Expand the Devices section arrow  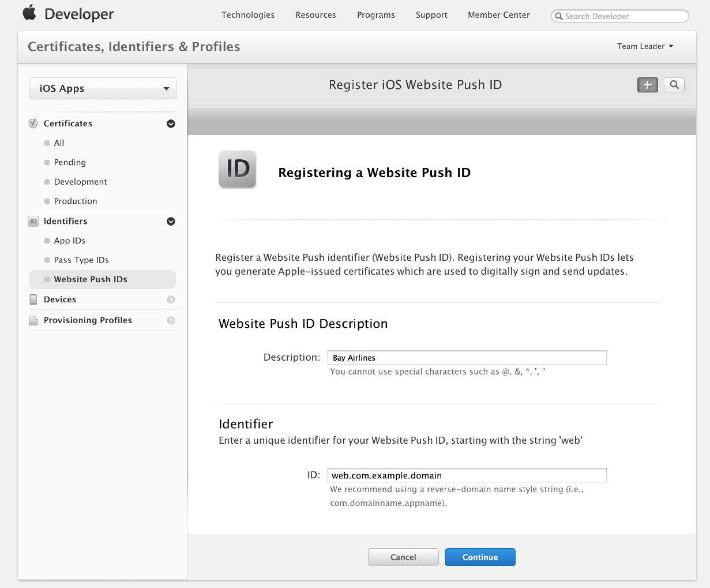171,299
